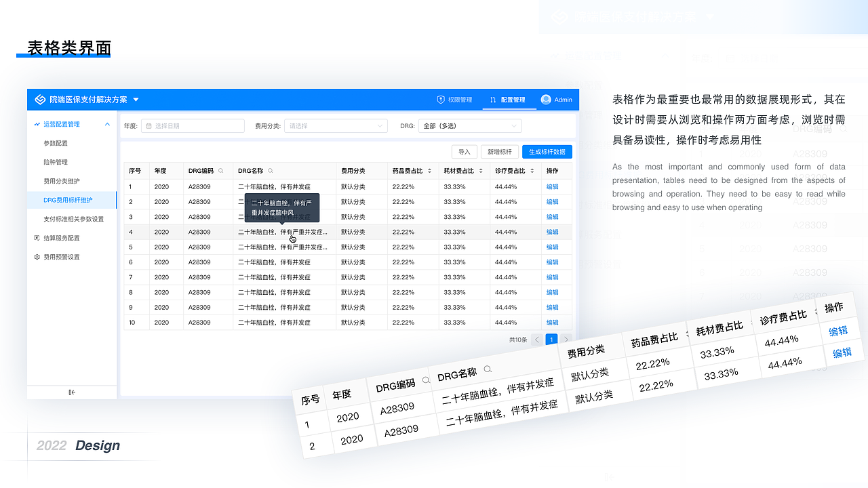Open 参数配置 in the sidebar
Screen dimensions: 868x488
tap(56, 143)
